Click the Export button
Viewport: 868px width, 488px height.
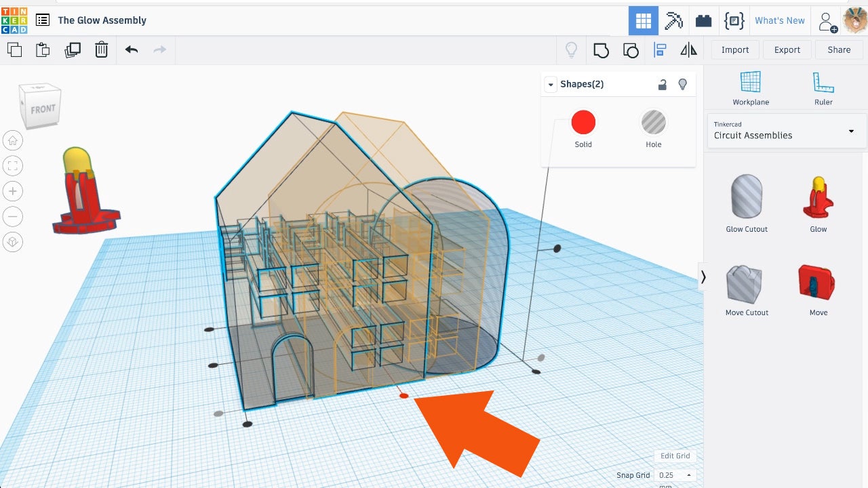coord(787,49)
